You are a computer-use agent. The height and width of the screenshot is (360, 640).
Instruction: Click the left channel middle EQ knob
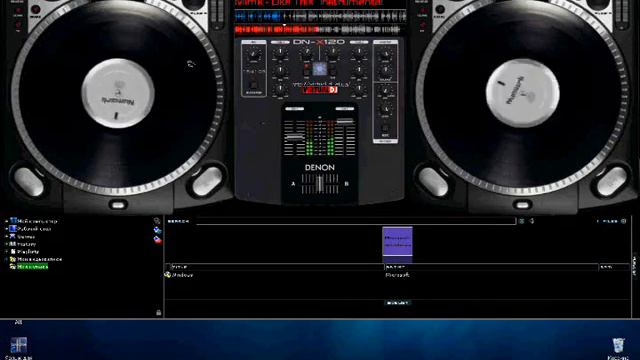pyautogui.click(x=280, y=71)
